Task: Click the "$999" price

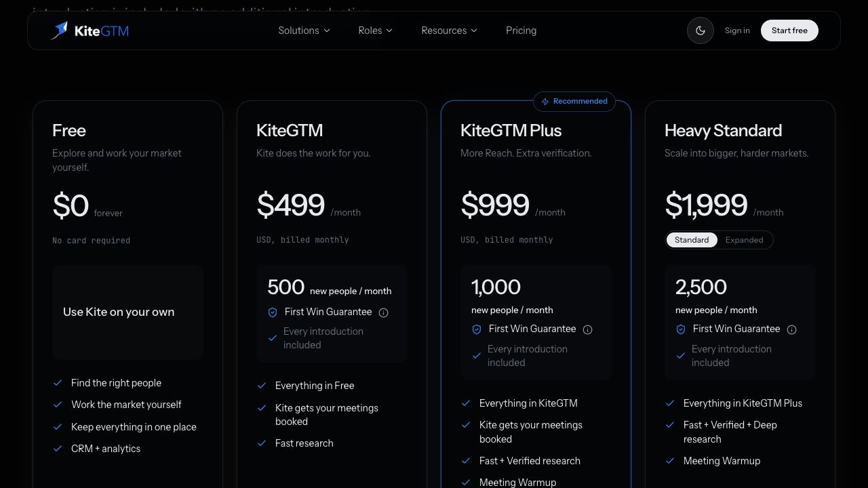Action: point(494,205)
